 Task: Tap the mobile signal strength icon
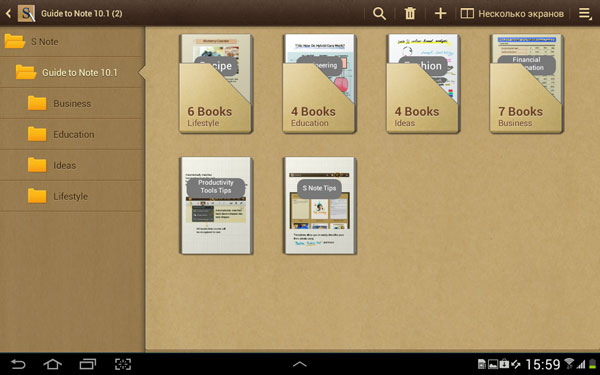[582, 364]
